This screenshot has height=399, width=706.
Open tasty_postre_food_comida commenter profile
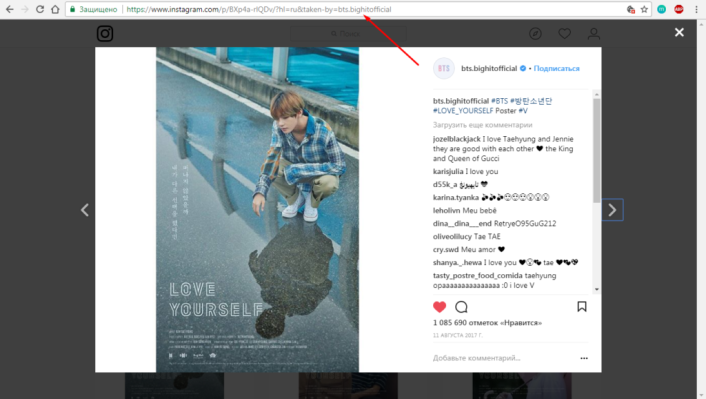pyautogui.click(x=478, y=276)
